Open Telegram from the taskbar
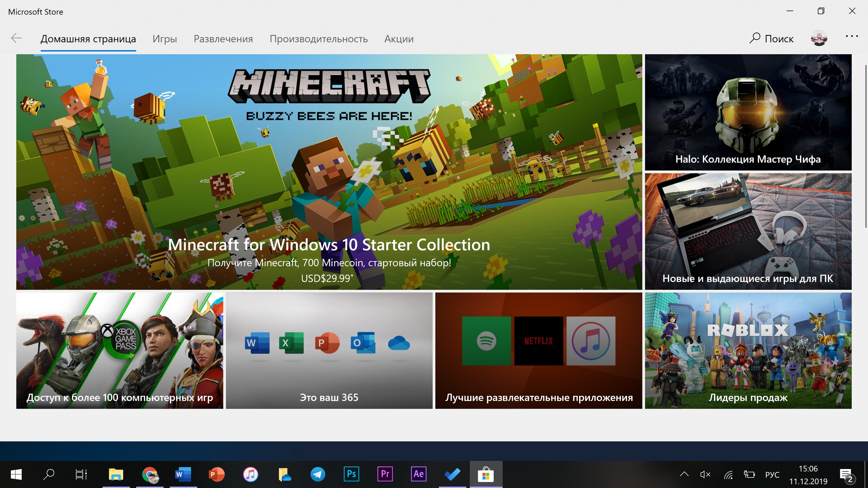 (x=318, y=474)
